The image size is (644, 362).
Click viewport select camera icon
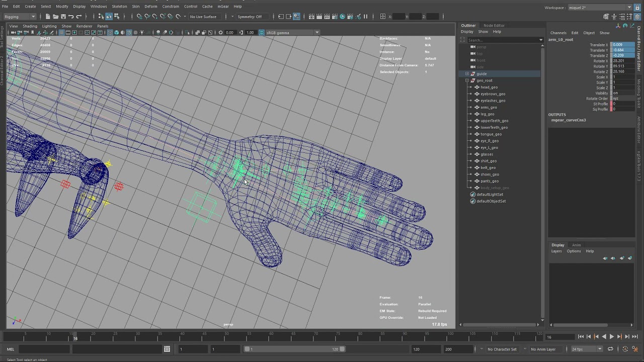point(13,33)
